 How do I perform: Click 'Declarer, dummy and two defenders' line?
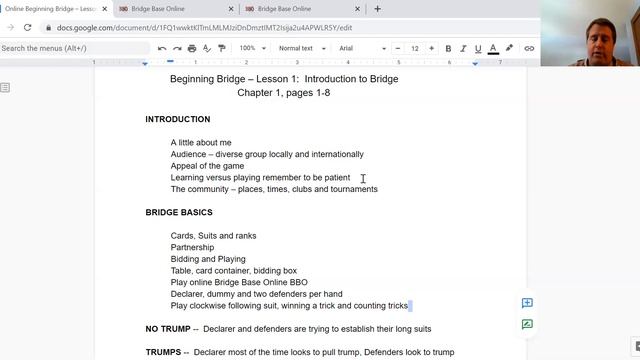click(256, 294)
